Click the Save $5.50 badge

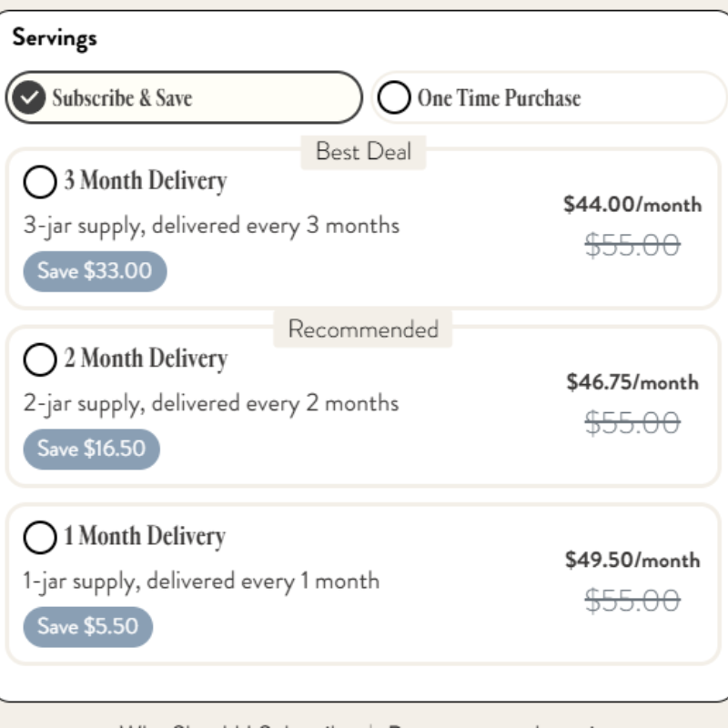coord(87,627)
